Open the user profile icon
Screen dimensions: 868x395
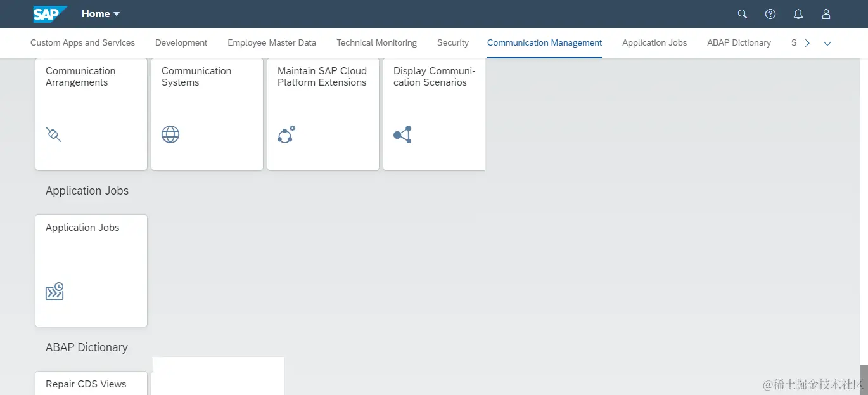coord(826,14)
